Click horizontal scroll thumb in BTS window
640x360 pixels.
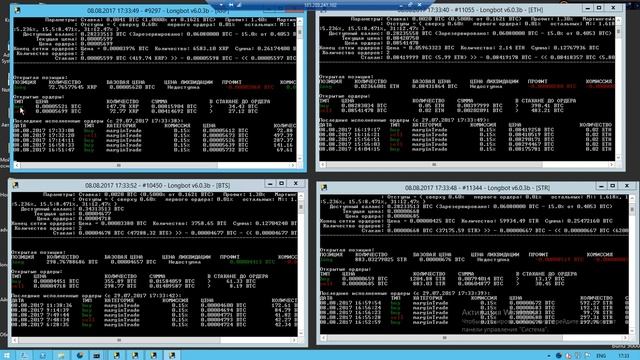(119, 340)
